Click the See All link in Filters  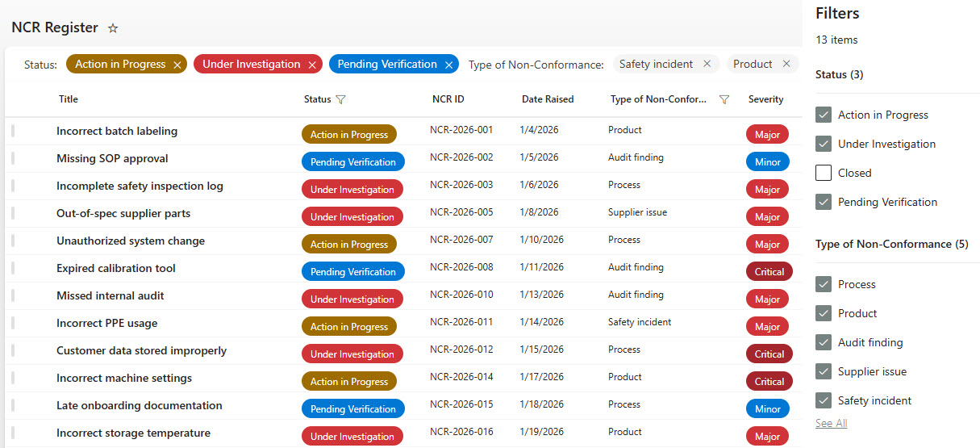coord(831,423)
